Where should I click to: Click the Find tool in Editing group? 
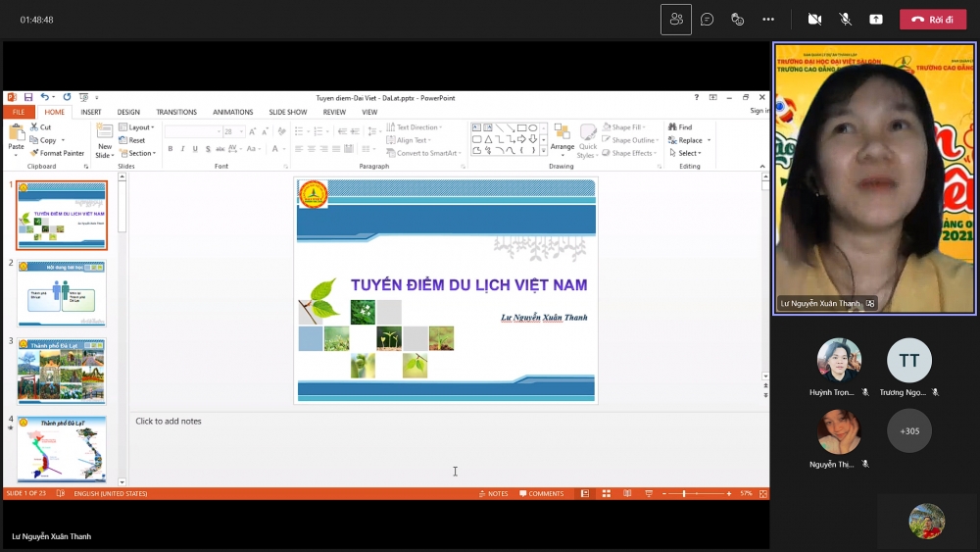coord(680,127)
